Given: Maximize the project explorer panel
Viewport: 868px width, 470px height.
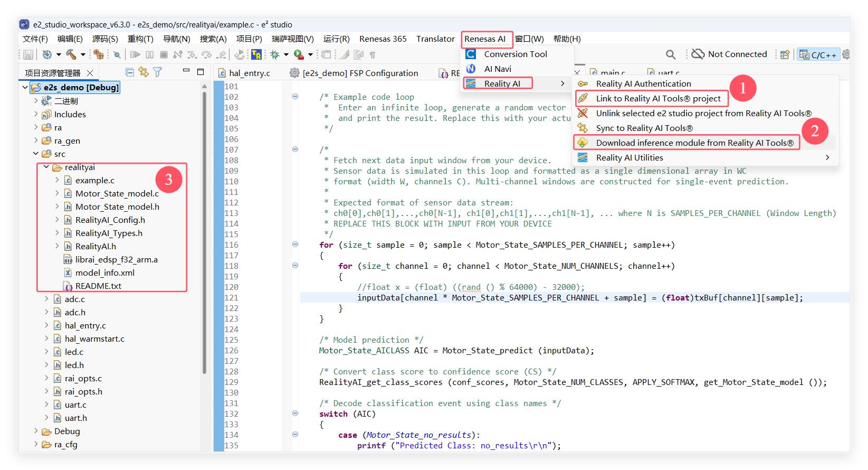Looking at the screenshot, I should point(201,71).
